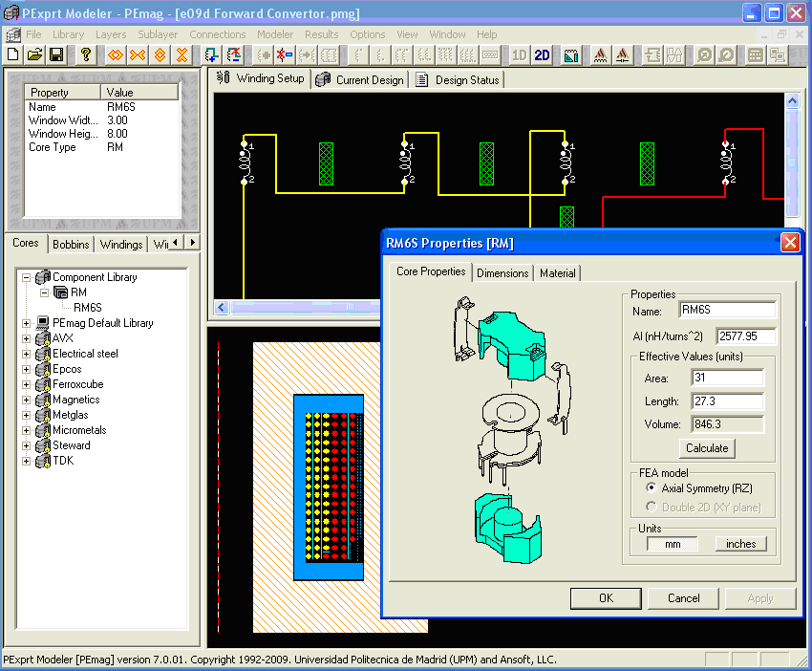
Task: Open the Modeler menu
Action: tap(275, 34)
